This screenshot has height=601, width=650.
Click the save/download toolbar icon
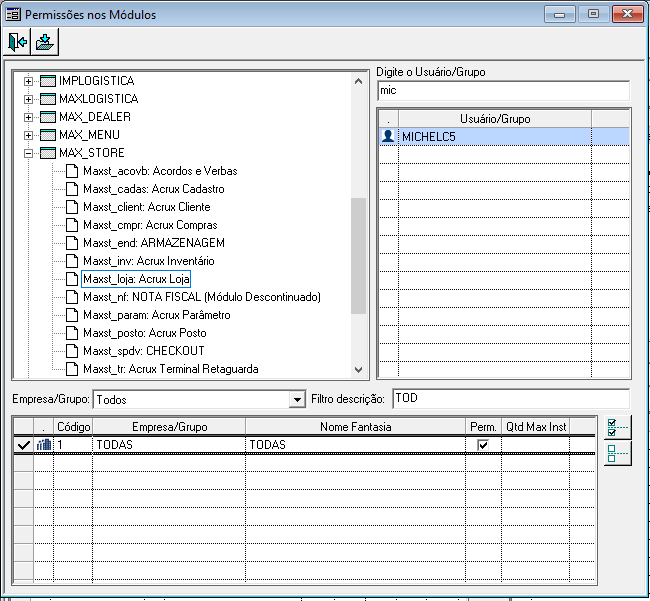(45, 42)
